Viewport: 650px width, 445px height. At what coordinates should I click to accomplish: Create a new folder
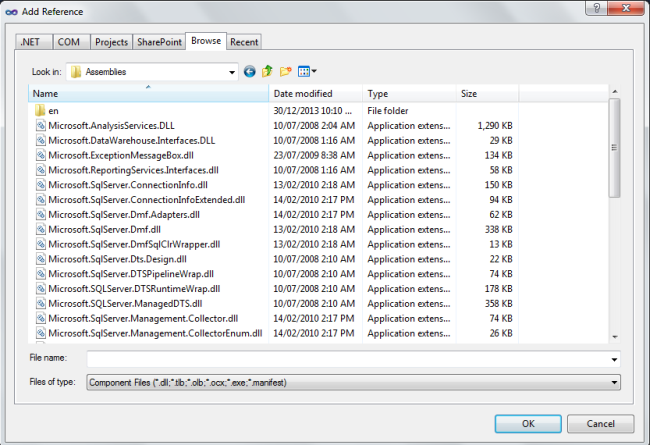[286, 72]
